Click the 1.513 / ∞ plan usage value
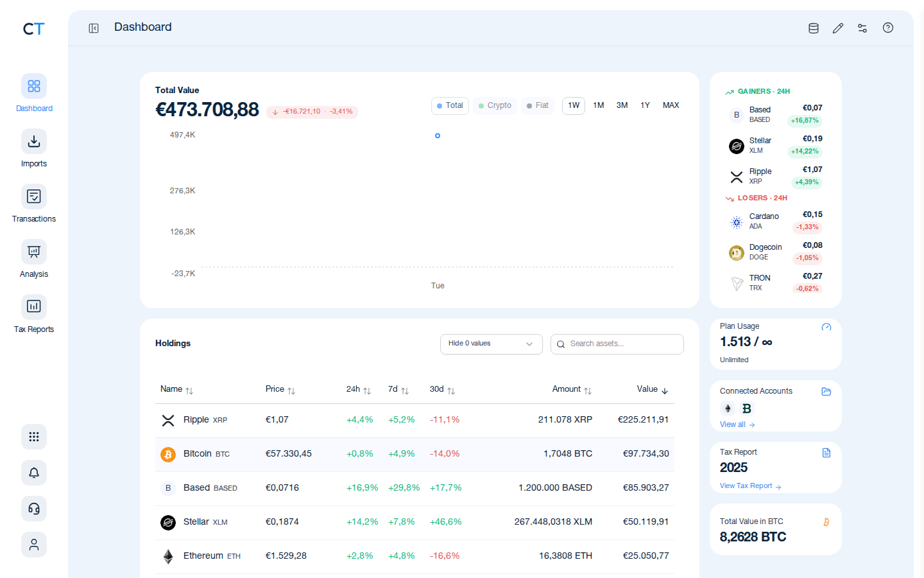The image size is (924, 578). click(746, 342)
